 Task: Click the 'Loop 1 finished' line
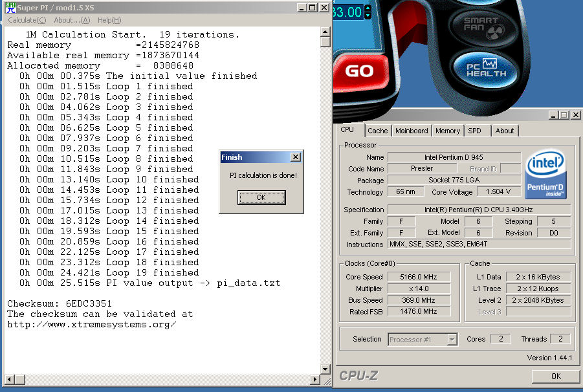pyautogui.click(x=106, y=86)
